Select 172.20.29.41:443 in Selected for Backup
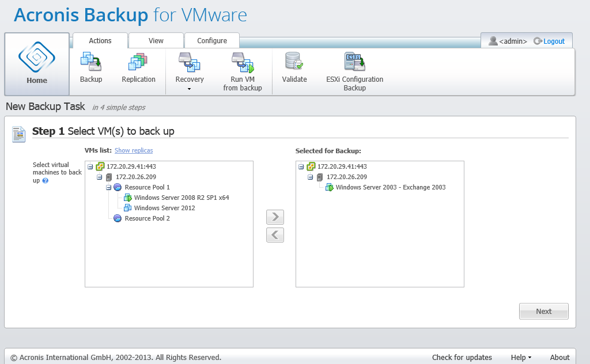The width and height of the screenshot is (590, 364). [342, 166]
